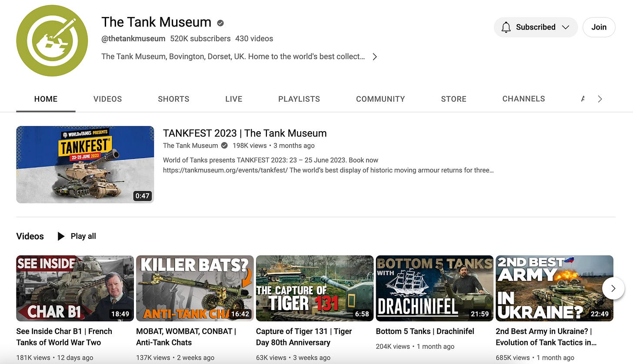The height and width of the screenshot is (364, 633).
Task: Open TANKFEST 2023 | The Tank Museum title
Action: [245, 133]
